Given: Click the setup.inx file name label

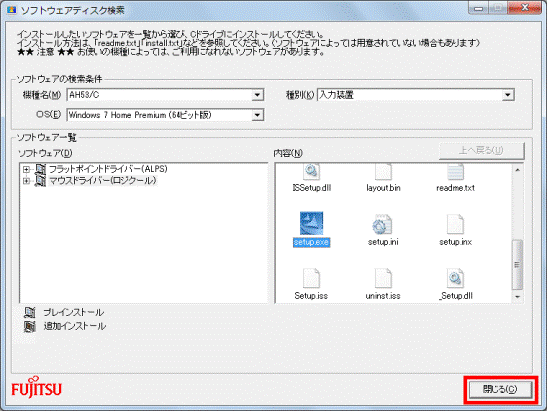Looking at the screenshot, I should pos(455,242).
